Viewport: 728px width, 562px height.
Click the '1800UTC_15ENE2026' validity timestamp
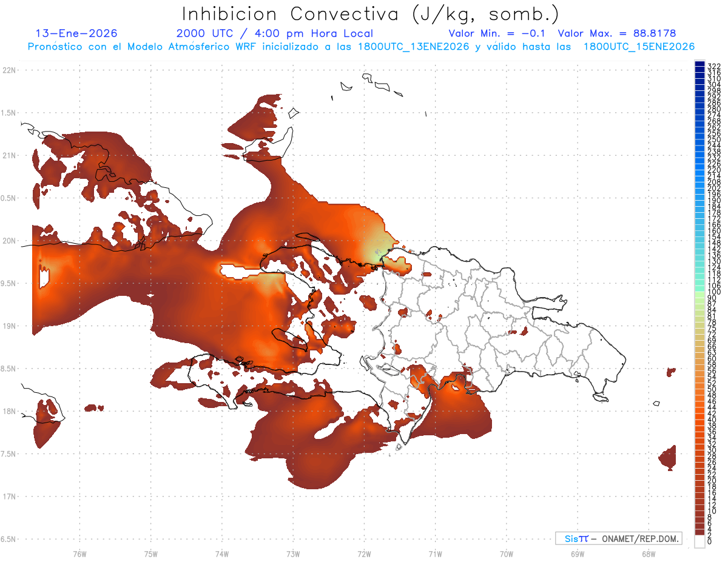coord(639,47)
